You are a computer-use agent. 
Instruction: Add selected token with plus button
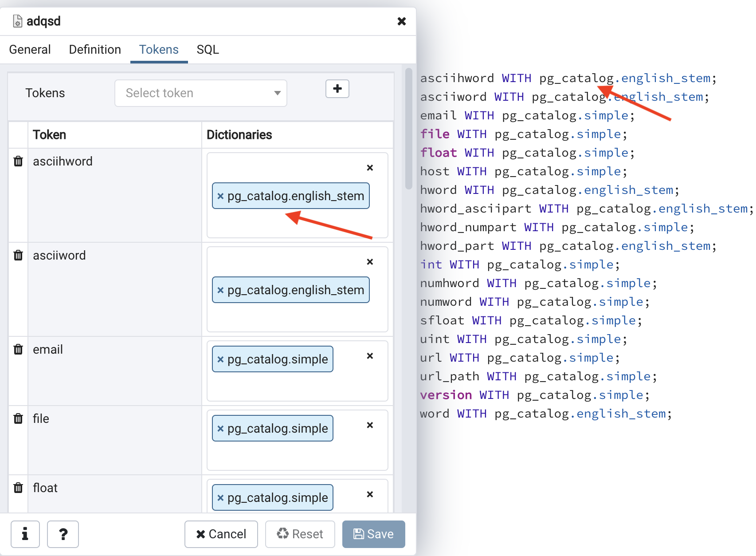tap(337, 89)
